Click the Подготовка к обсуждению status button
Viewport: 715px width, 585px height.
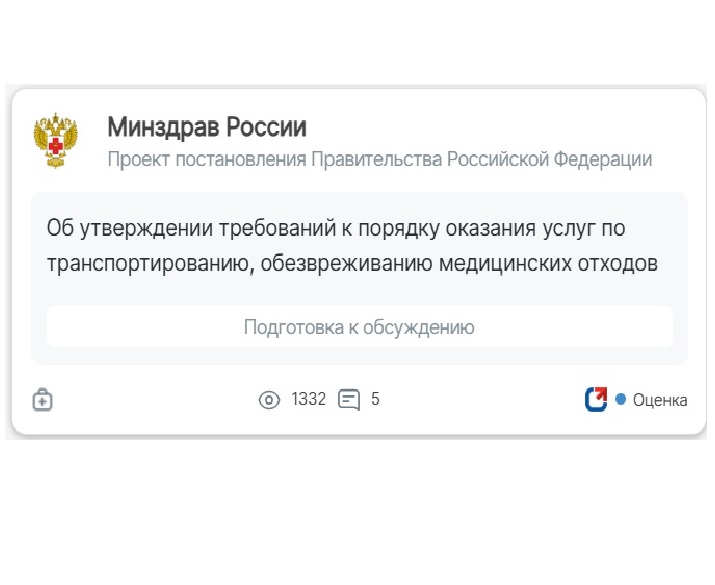point(360,327)
